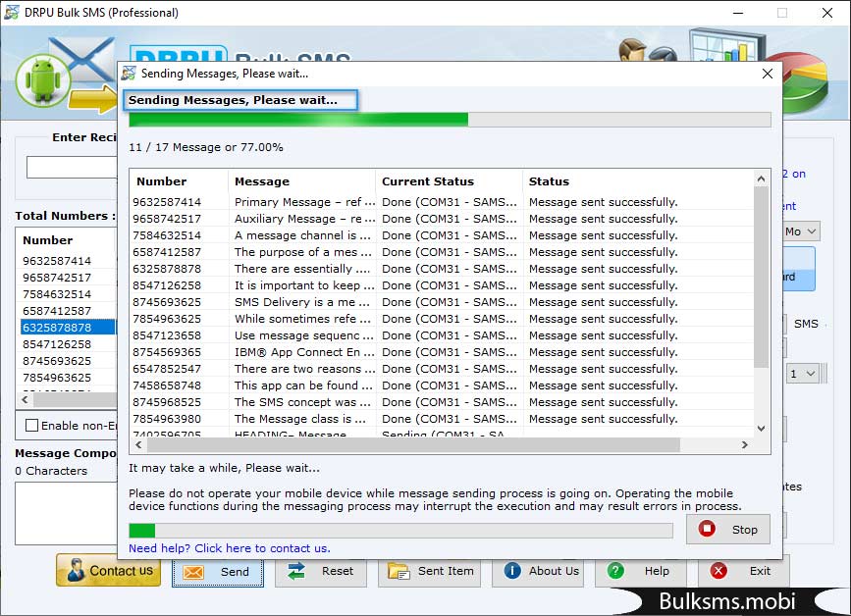
Task: Click the main window title bar icon
Action: pos(12,12)
